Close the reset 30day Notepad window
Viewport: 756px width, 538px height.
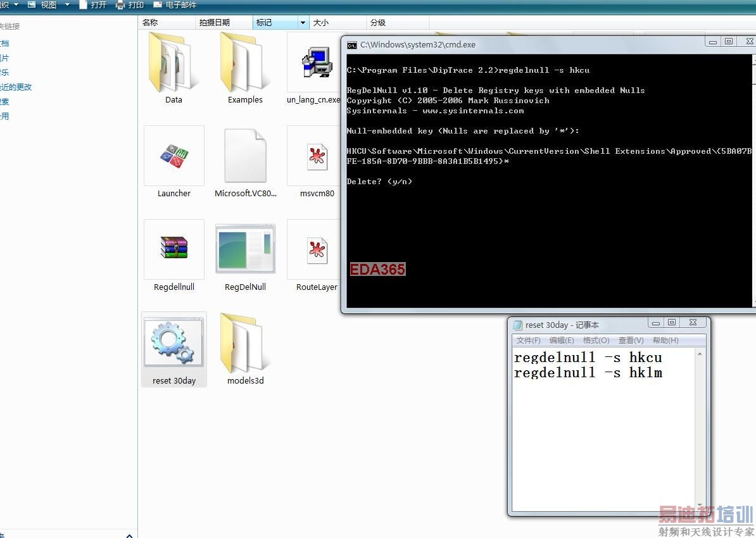(x=693, y=323)
